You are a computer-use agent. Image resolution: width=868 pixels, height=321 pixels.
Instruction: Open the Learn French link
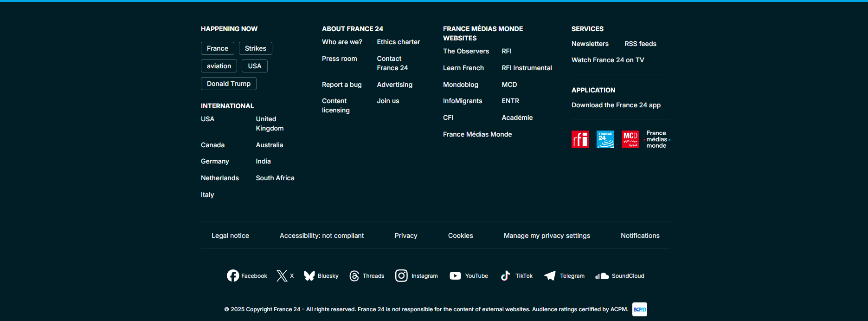tap(463, 68)
